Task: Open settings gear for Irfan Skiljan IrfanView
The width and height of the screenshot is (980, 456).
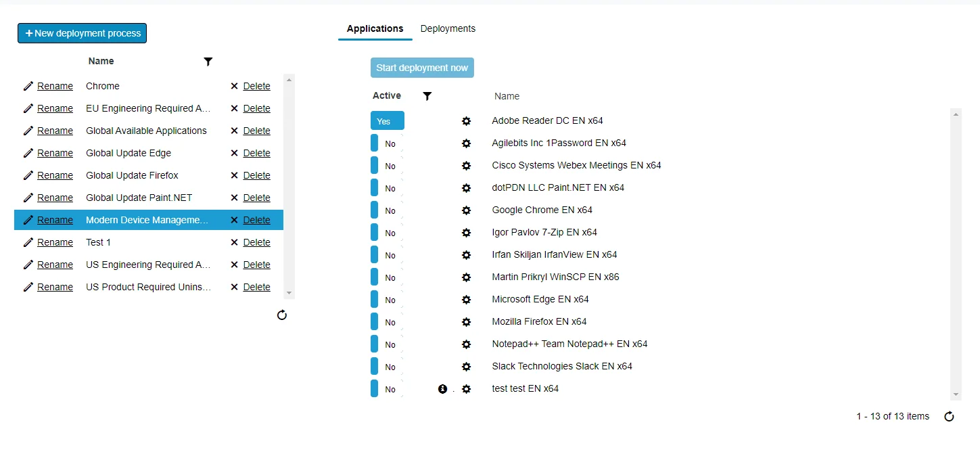Action: pos(466,255)
